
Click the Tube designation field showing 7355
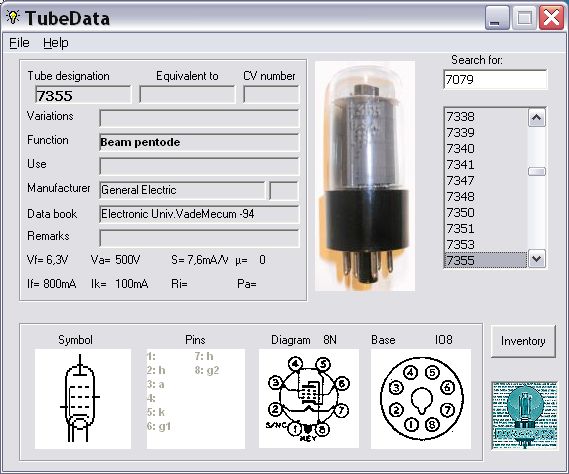[x=83, y=95]
